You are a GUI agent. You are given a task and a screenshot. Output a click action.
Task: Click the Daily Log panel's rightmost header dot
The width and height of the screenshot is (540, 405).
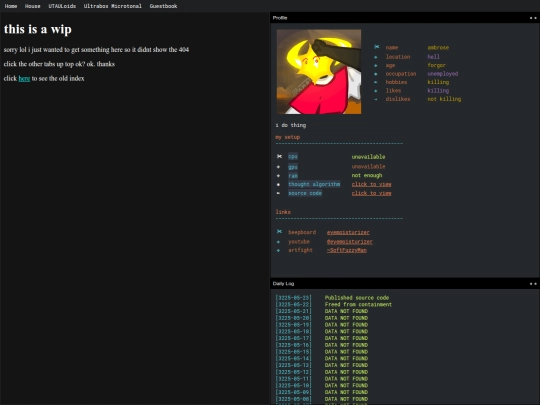pos(535,284)
